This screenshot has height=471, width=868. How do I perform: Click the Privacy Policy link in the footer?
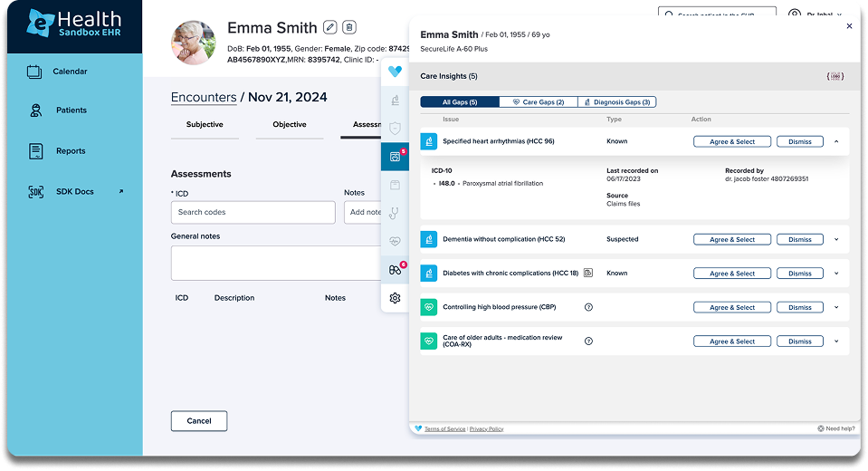(x=487, y=429)
